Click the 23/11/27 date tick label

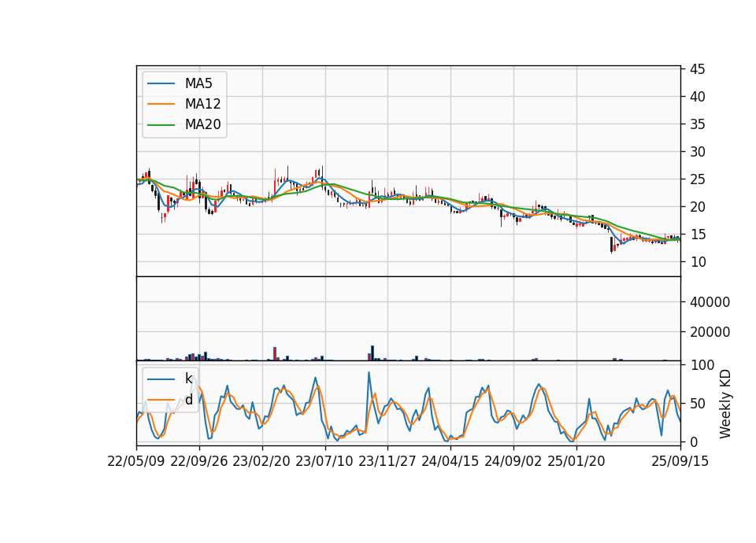387,461
